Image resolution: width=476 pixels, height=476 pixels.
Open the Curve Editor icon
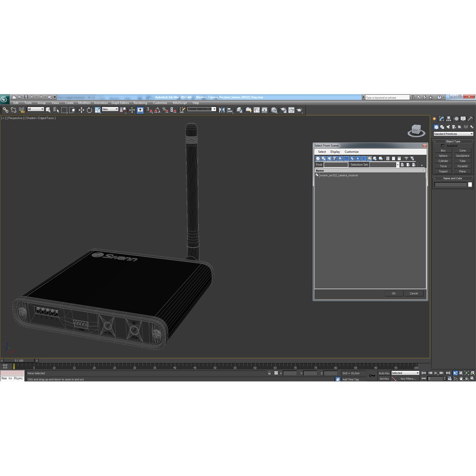tap(257, 110)
